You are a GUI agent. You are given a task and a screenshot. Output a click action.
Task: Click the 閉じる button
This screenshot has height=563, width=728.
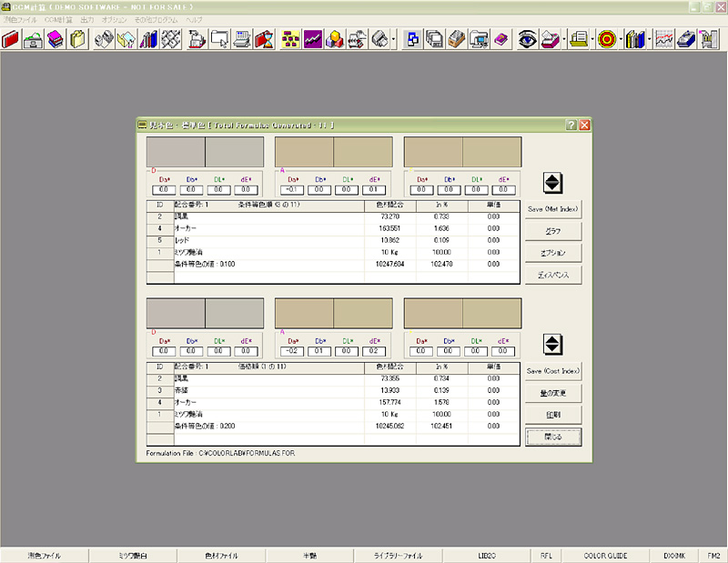click(x=553, y=436)
